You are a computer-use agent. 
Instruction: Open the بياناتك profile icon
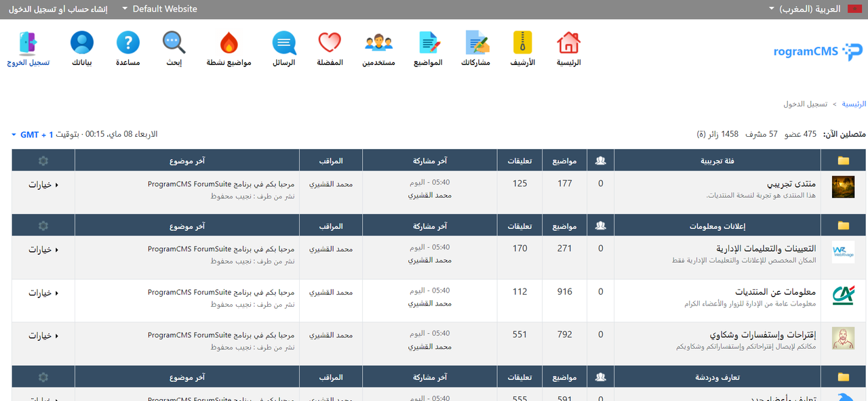(82, 43)
